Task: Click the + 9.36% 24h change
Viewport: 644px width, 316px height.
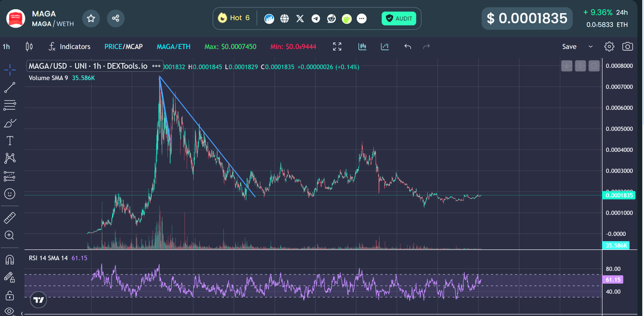Action: (x=605, y=12)
